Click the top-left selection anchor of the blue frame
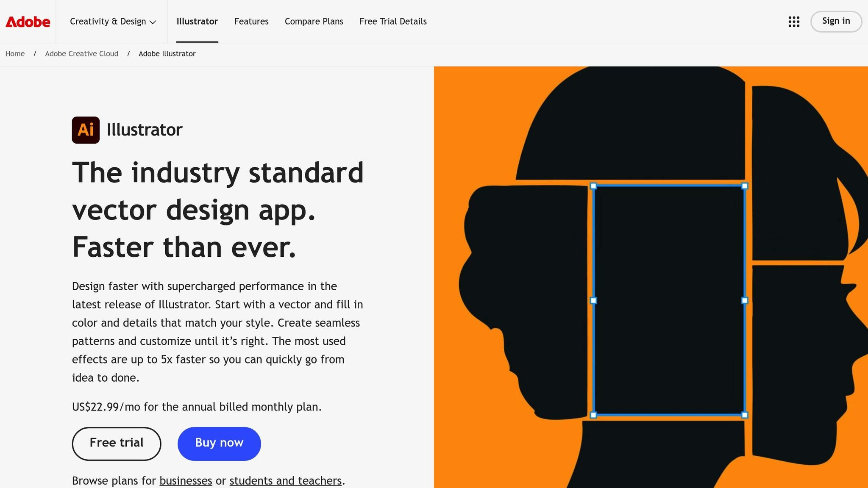 point(593,186)
